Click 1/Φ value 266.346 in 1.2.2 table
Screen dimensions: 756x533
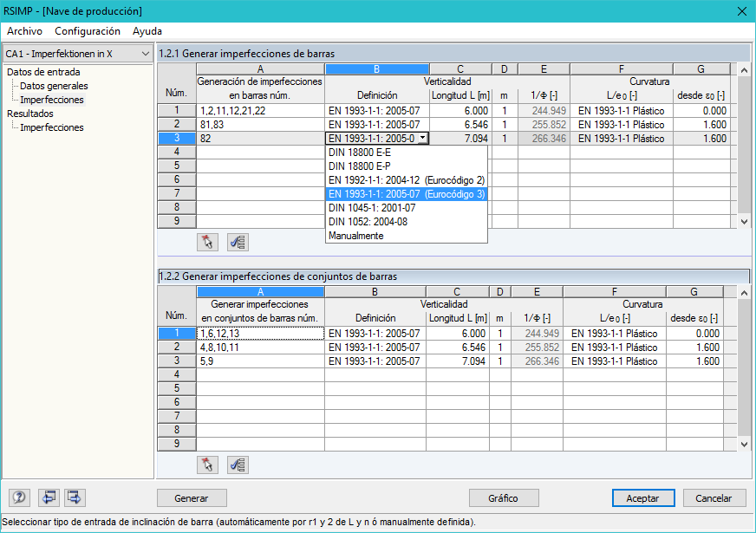537,361
